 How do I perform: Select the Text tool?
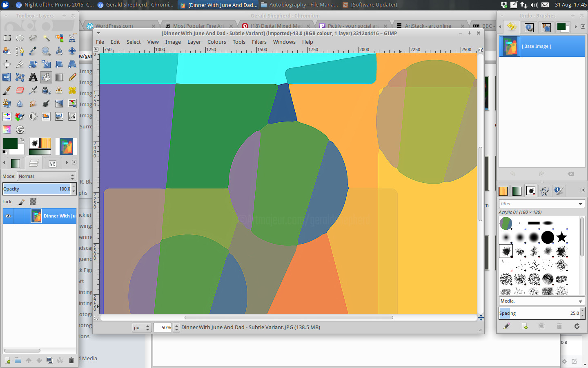(x=33, y=77)
